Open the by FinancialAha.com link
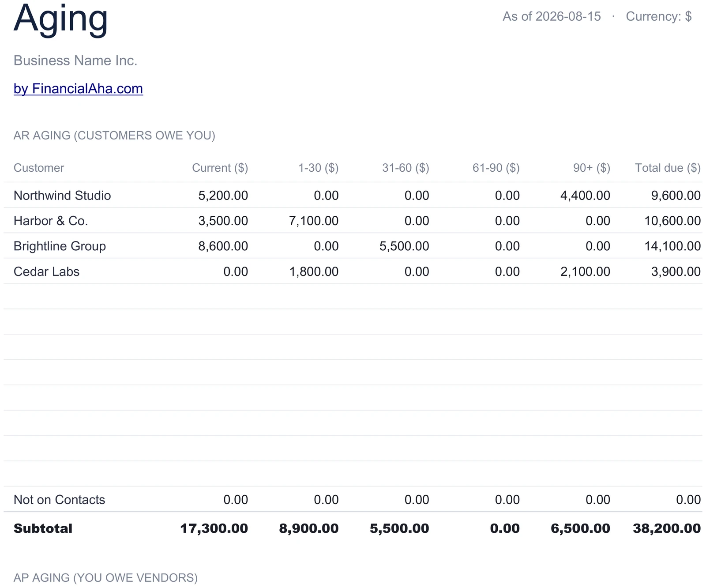 tap(78, 89)
